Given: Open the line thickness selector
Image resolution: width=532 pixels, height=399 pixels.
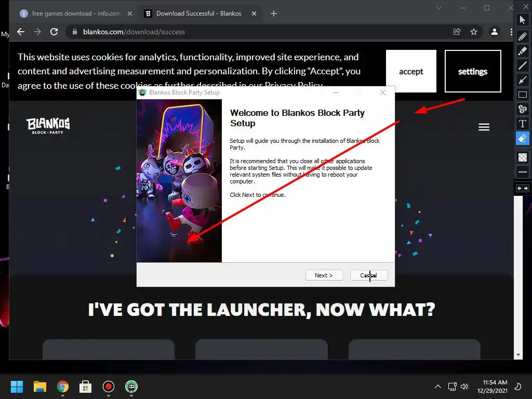Looking at the screenshot, I should (x=523, y=171).
